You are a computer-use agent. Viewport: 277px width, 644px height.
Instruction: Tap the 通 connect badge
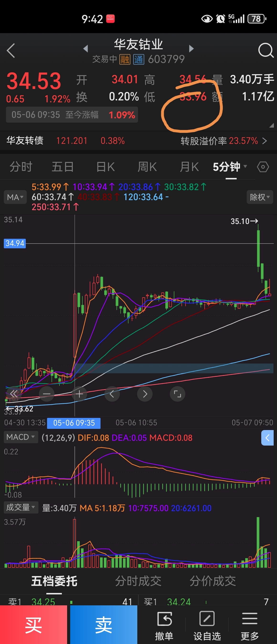coord(139,59)
